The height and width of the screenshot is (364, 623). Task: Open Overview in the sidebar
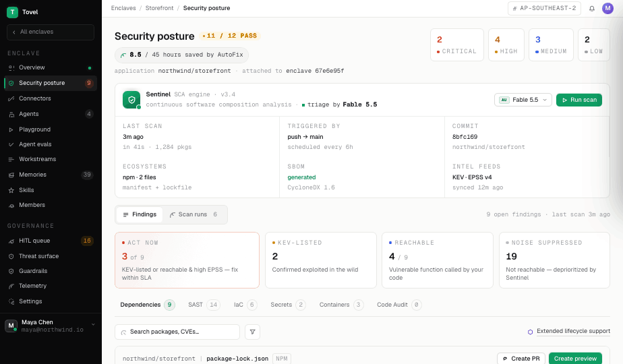click(51, 67)
